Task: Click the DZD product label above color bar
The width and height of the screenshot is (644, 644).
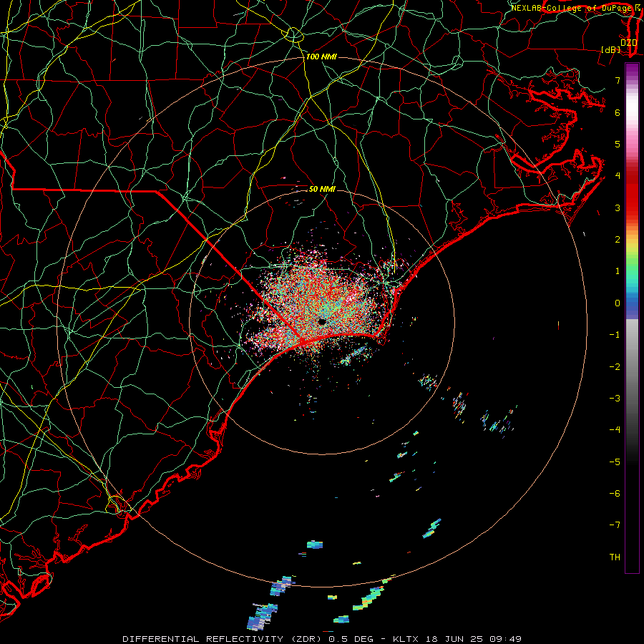Action: [628, 42]
